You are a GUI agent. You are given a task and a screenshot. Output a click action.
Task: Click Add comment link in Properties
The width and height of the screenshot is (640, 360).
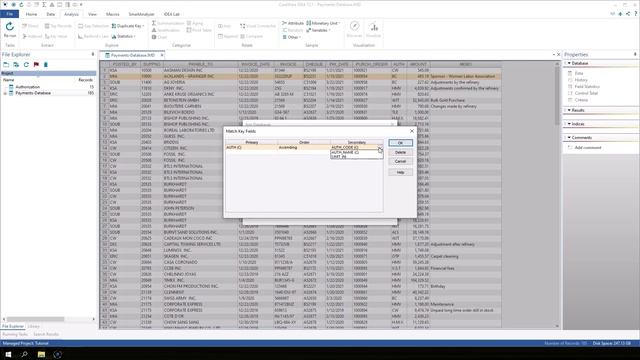588,147
